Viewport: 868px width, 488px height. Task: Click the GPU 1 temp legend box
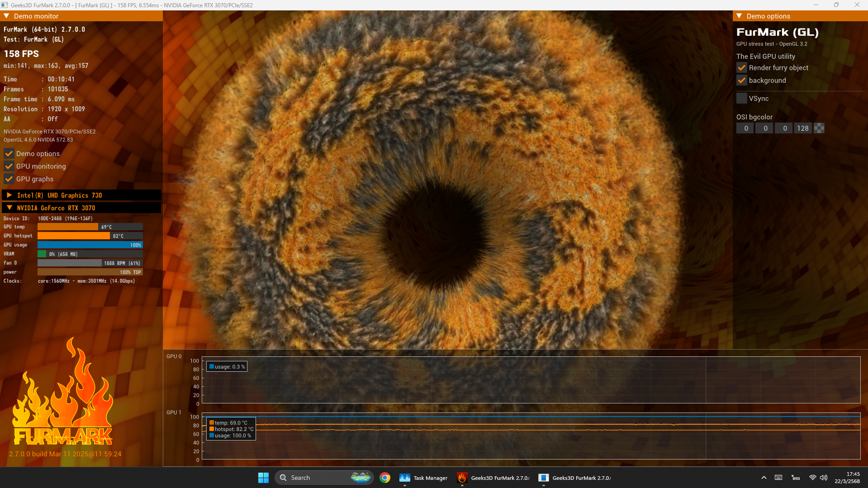(x=231, y=429)
